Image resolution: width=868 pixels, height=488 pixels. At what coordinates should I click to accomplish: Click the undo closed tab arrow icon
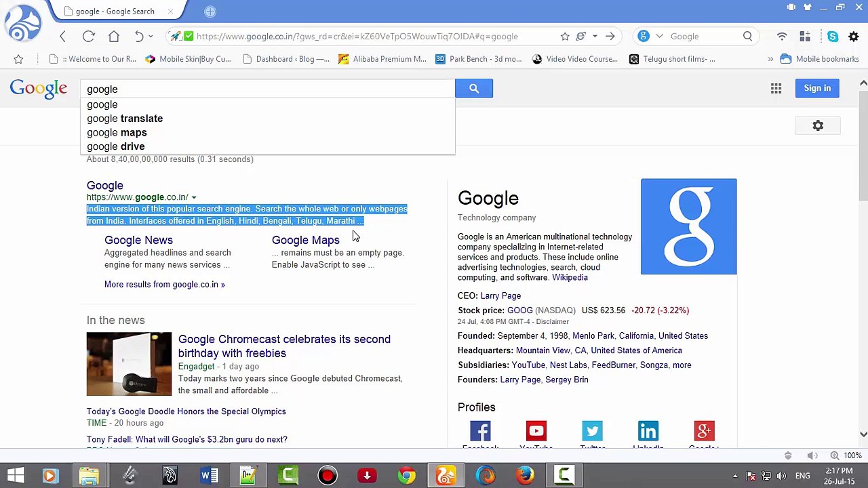(138, 37)
